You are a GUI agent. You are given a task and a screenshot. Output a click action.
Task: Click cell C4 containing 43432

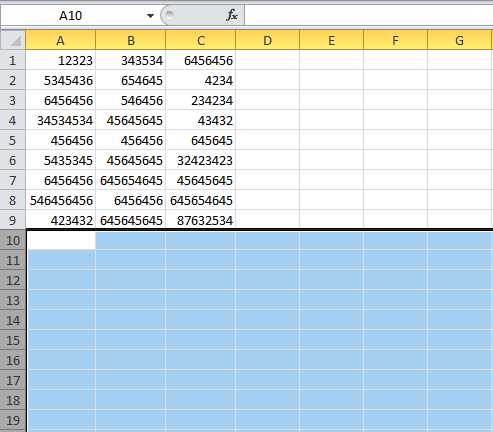tap(201, 120)
